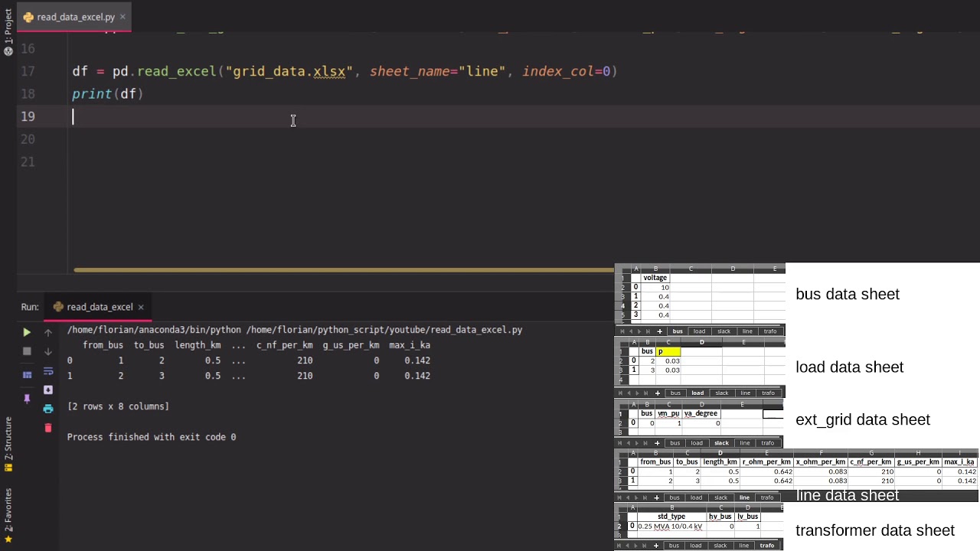The image size is (980, 551).
Task: Click the small icon below the Project tab
Action: click(8, 51)
